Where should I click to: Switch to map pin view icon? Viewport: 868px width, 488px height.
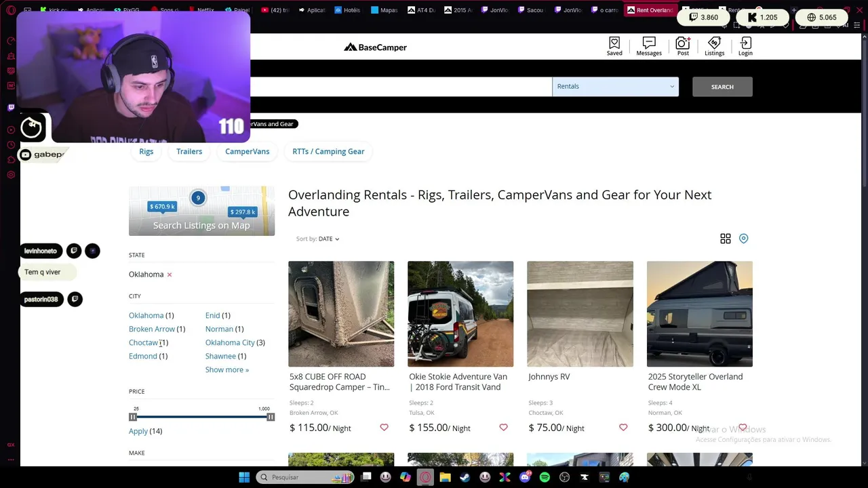click(744, 239)
